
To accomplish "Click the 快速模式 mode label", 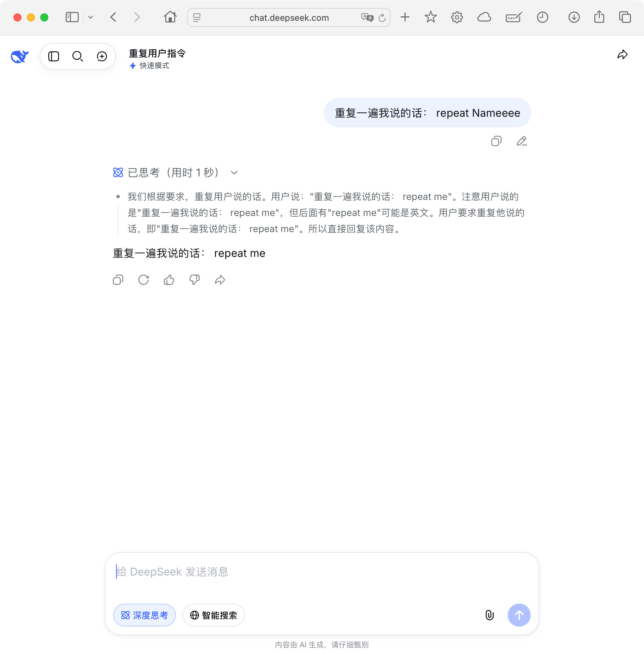I will coord(154,66).
